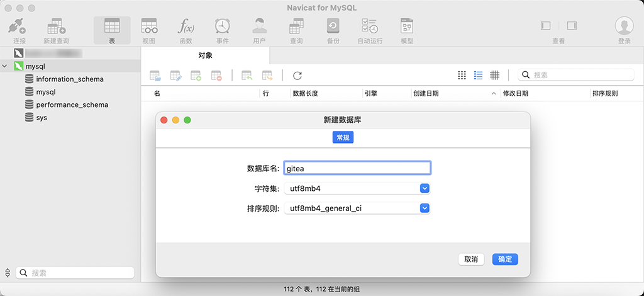The width and height of the screenshot is (644, 296).
Task: Open the 备份 backup icon
Action: pyautogui.click(x=333, y=25)
